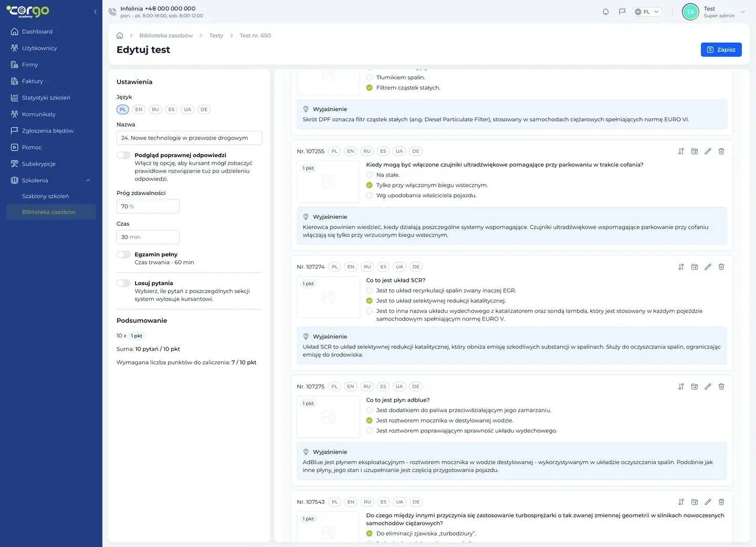
Task: Delete question Nr. 107274
Action: click(721, 267)
